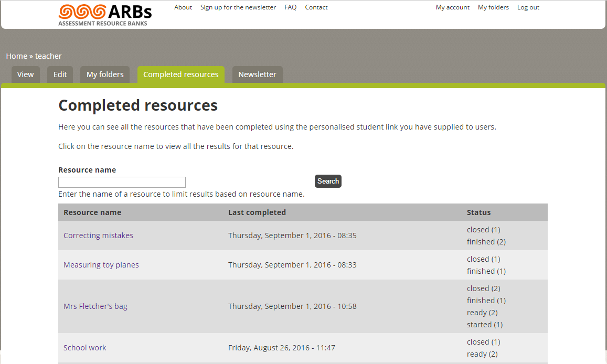
Task: Open the My folders tab
Action: [x=105, y=74]
